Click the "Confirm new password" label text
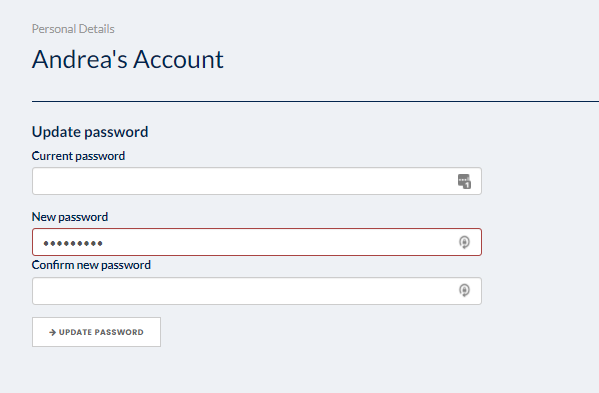The height and width of the screenshot is (393, 599). [x=91, y=265]
